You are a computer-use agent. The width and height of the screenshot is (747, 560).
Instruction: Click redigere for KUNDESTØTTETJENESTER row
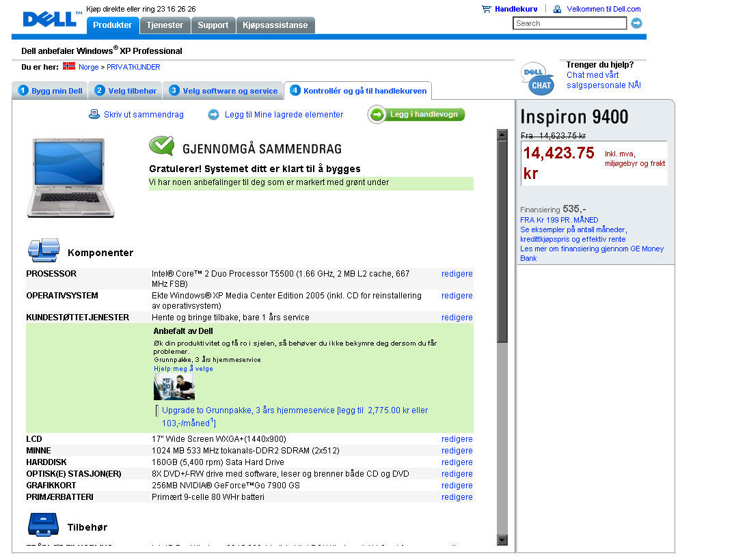point(457,318)
